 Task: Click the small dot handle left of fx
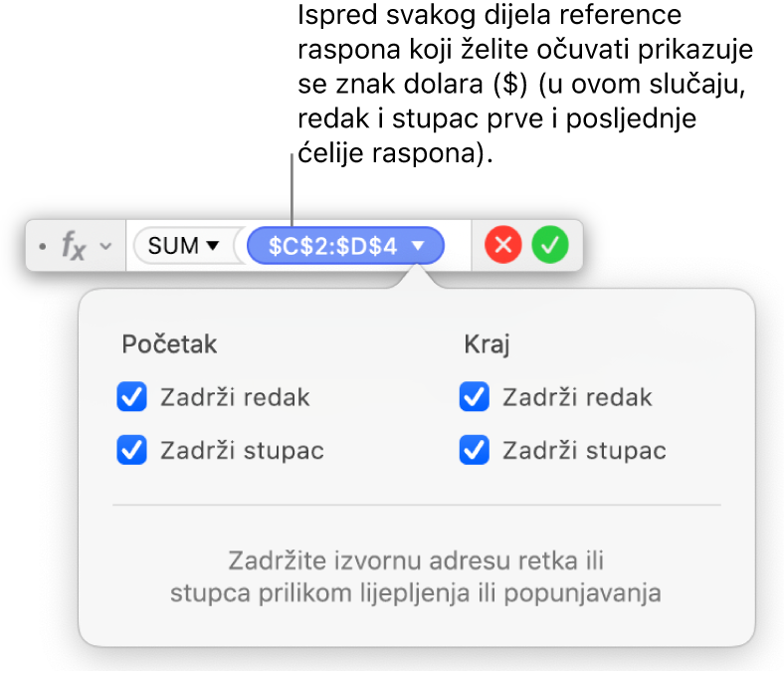pyautogui.click(x=42, y=247)
